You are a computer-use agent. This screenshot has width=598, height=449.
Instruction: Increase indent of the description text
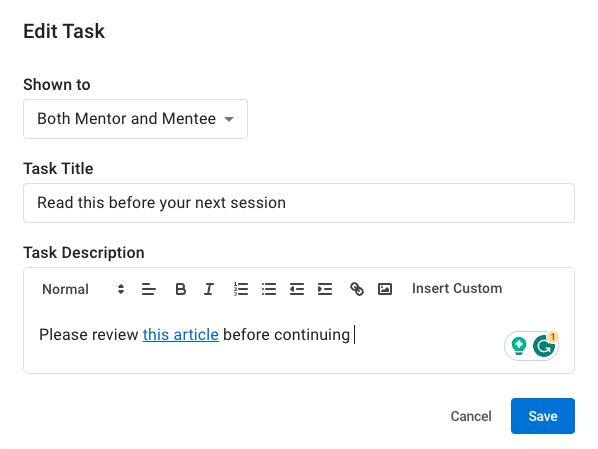pyautogui.click(x=325, y=289)
